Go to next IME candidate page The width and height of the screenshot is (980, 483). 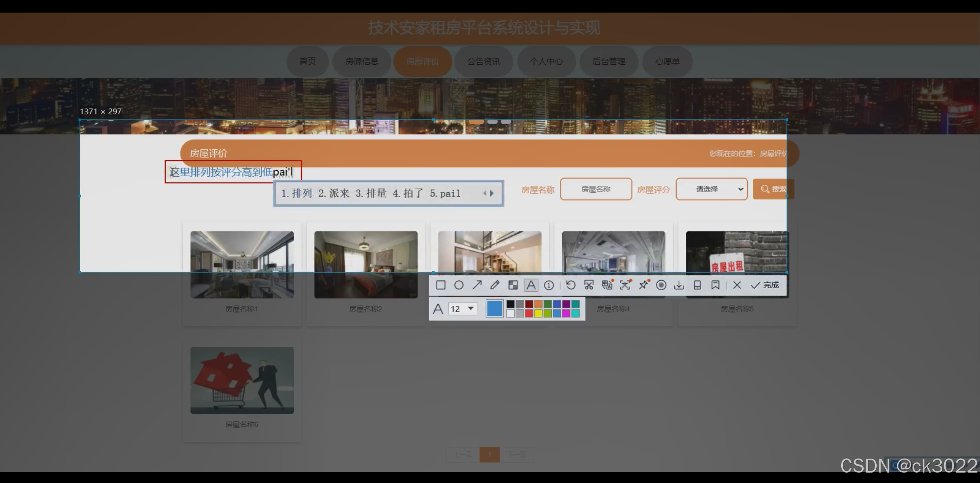pos(492,194)
